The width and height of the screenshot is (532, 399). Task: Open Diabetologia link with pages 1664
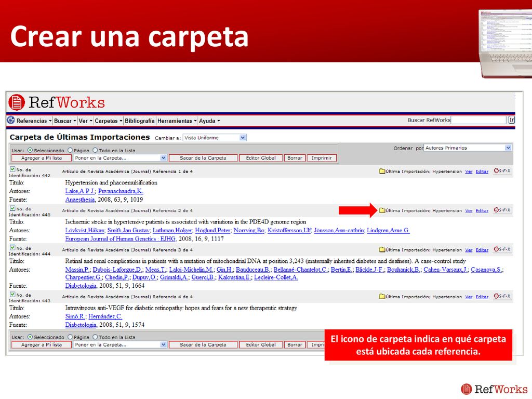(81, 286)
